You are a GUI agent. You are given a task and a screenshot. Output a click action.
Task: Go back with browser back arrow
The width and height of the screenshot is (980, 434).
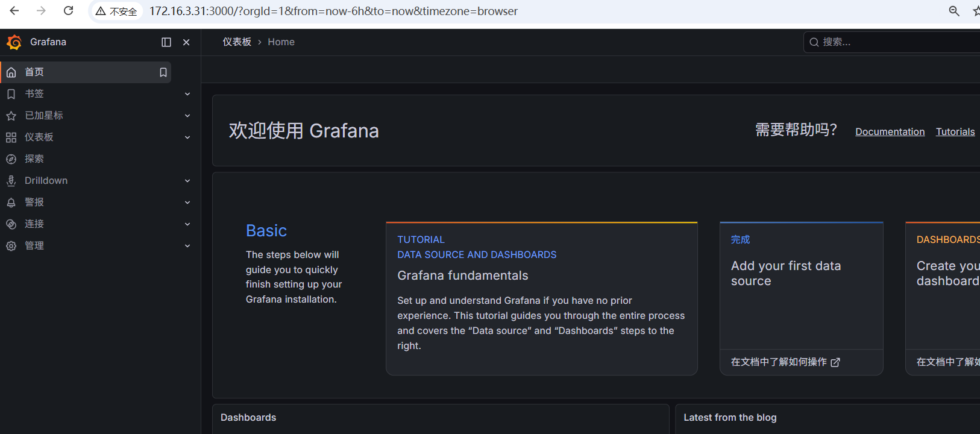point(14,11)
